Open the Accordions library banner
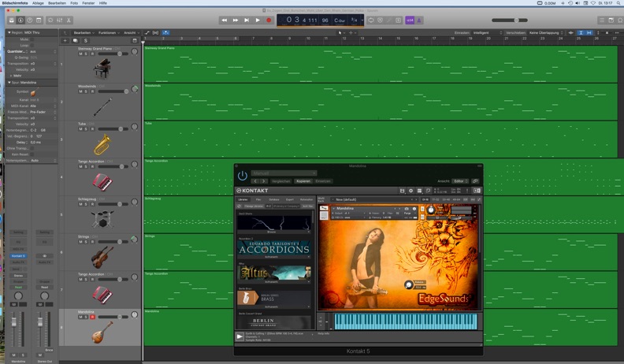The width and height of the screenshot is (624, 364). click(274, 247)
